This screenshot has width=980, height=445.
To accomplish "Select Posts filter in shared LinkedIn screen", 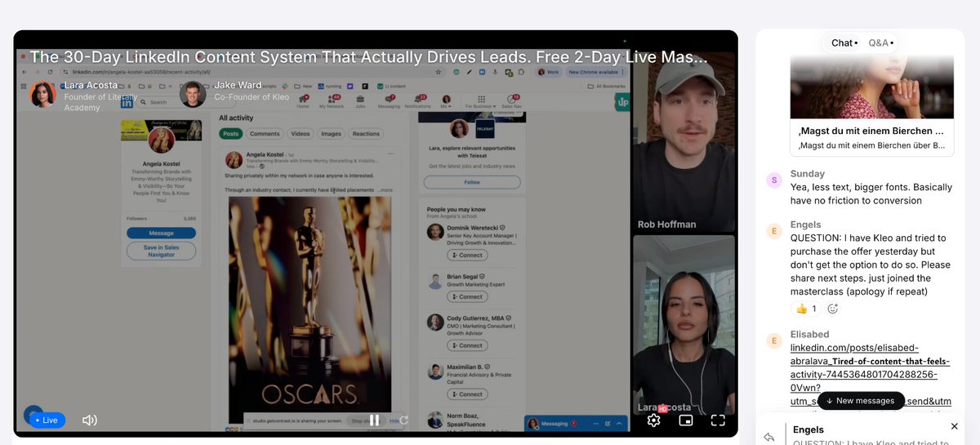I will [231, 134].
